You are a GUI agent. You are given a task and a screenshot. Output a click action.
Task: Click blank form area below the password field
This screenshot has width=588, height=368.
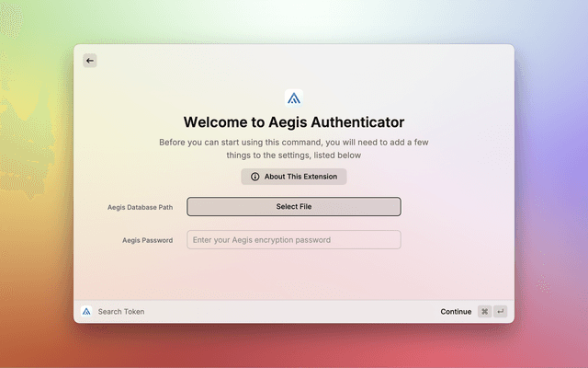pos(294,276)
